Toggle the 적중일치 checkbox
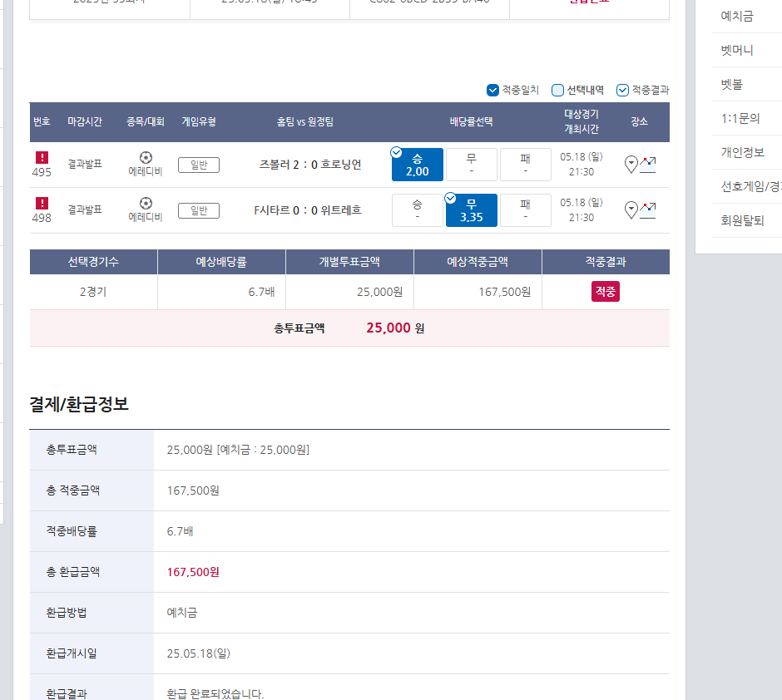The height and width of the screenshot is (700, 782). [492, 90]
